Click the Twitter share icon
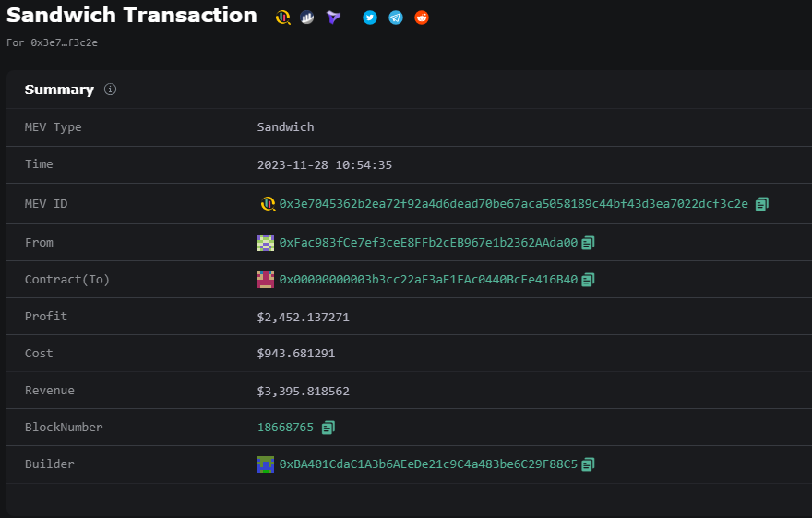812x518 pixels. [370, 18]
